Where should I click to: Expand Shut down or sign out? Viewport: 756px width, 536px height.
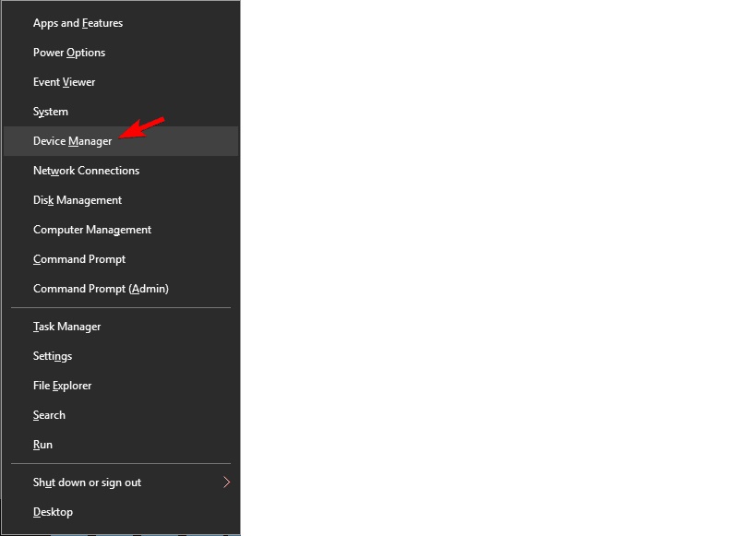pos(121,482)
